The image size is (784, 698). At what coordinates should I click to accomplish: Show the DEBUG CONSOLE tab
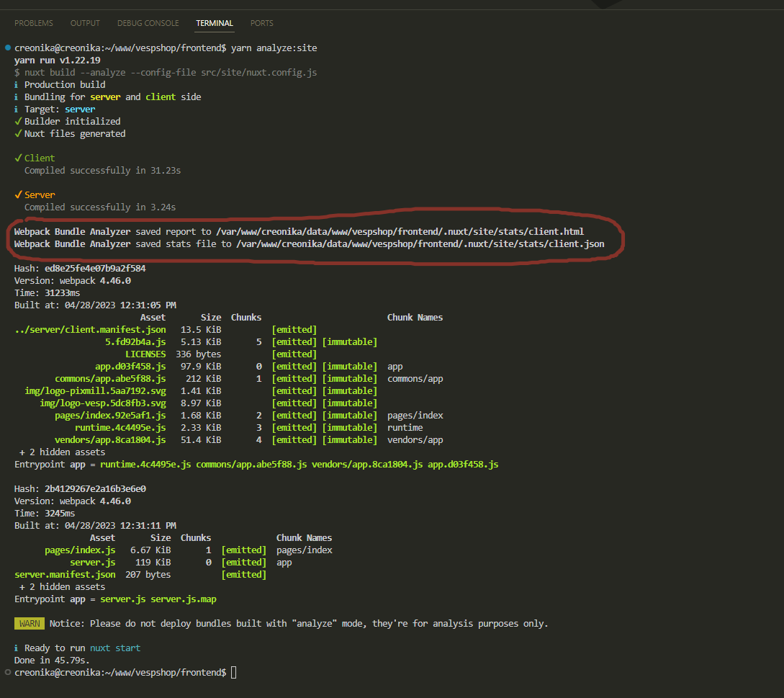(148, 23)
